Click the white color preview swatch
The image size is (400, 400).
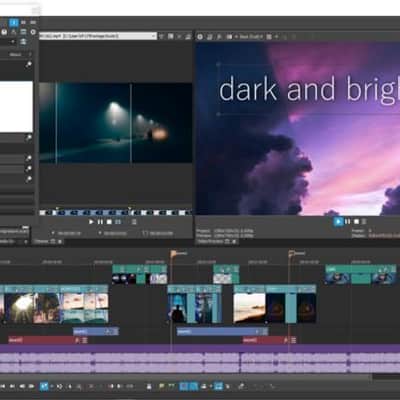tap(16, 107)
